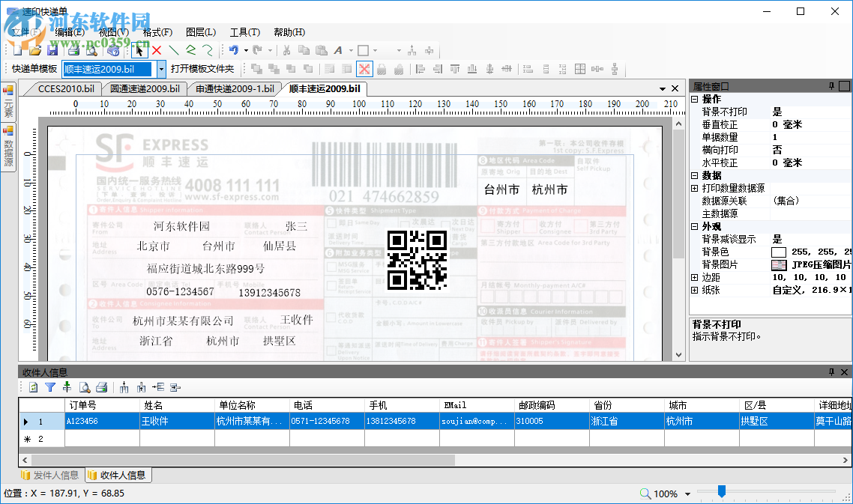The height and width of the screenshot is (504, 853).
Task: Pin the 属性窗口 panel
Action: point(832,85)
